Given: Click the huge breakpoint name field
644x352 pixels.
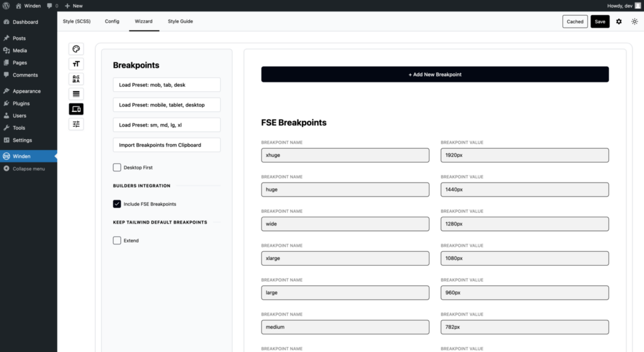Looking at the screenshot, I should point(345,190).
